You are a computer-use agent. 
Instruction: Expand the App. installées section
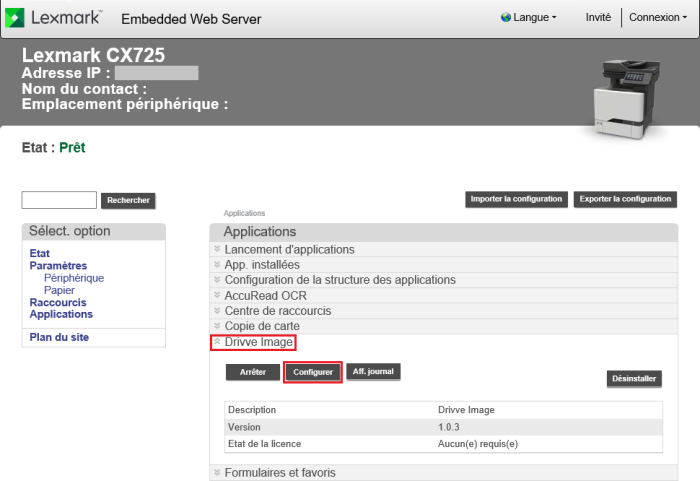(x=262, y=265)
